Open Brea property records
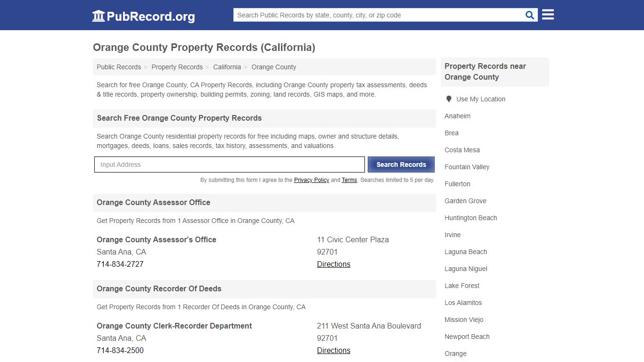The height and width of the screenshot is (362, 644). point(452,133)
